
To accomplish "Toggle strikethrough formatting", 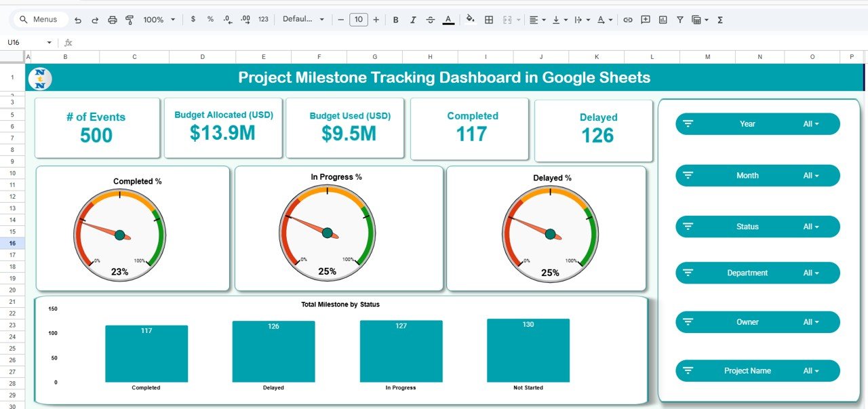I will click(431, 20).
